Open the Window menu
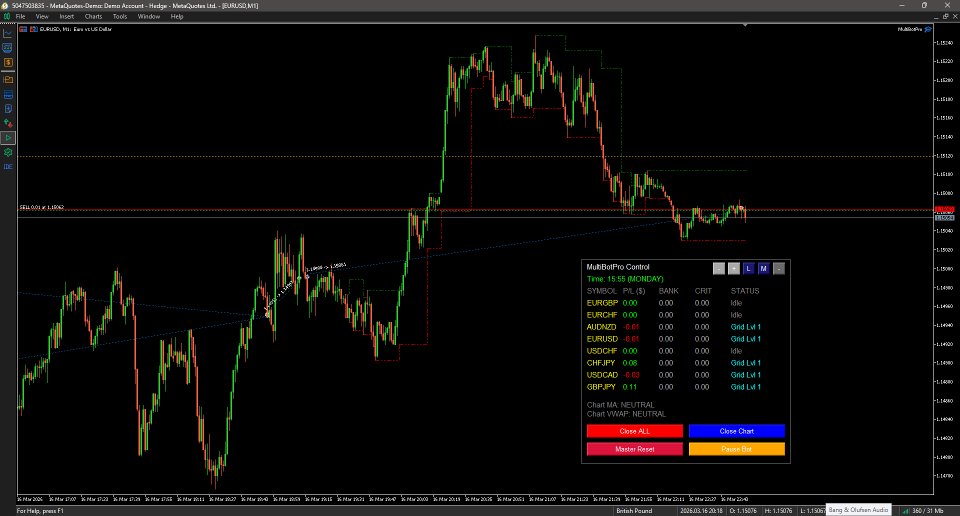The width and height of the screenshot is (960, 516). (149, 17)
